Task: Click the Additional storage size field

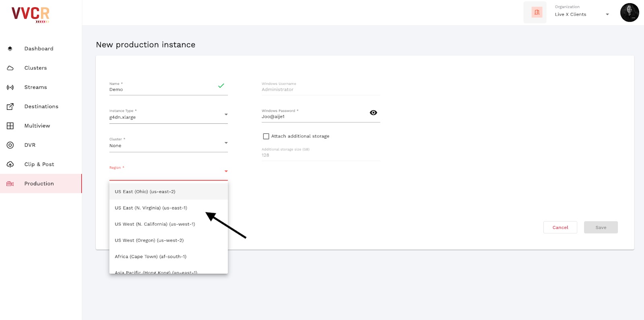Action: click(321, 154)
